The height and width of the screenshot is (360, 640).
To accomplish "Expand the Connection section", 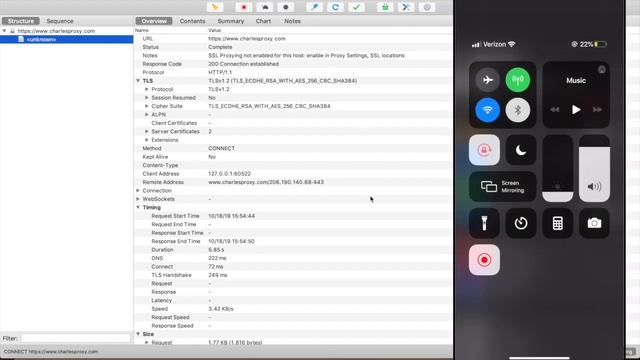I will coord(138,191).
